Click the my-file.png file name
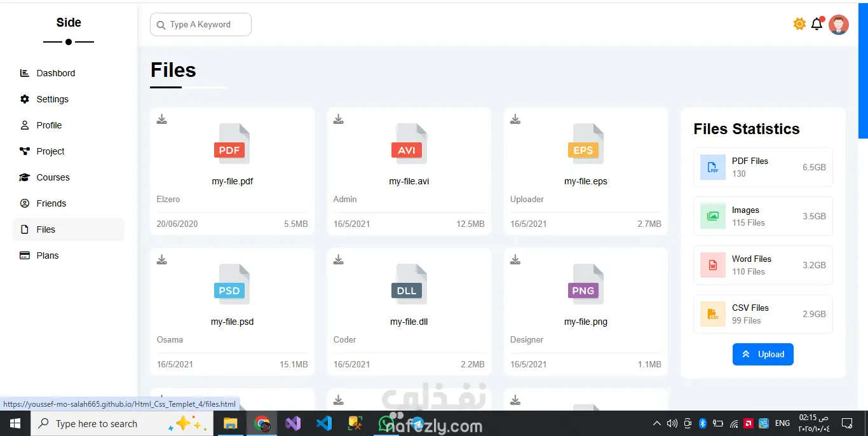 [x=586, y=322]
